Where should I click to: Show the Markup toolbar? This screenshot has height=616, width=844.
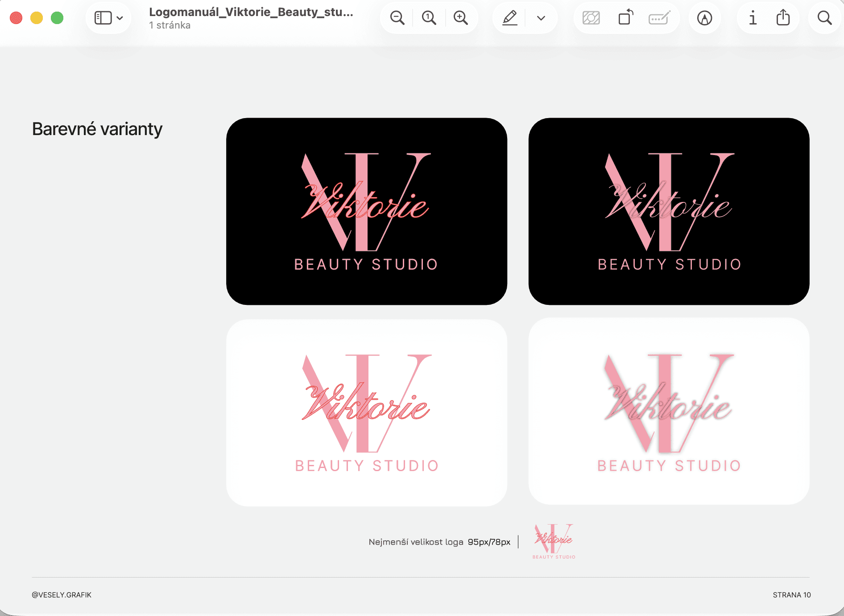pyautogui.click(x=705, y=18)
